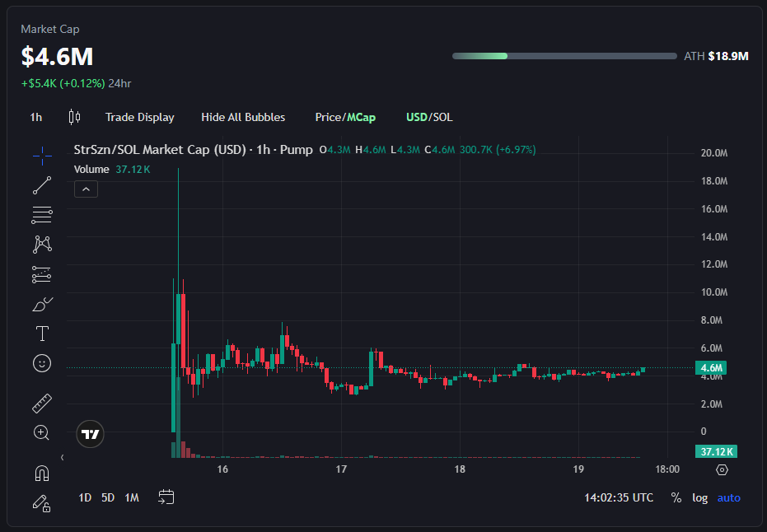Viewport: 767px width, 532px height.
Task: Switch display from Price to MCap
Action: (x=360, y=117)
